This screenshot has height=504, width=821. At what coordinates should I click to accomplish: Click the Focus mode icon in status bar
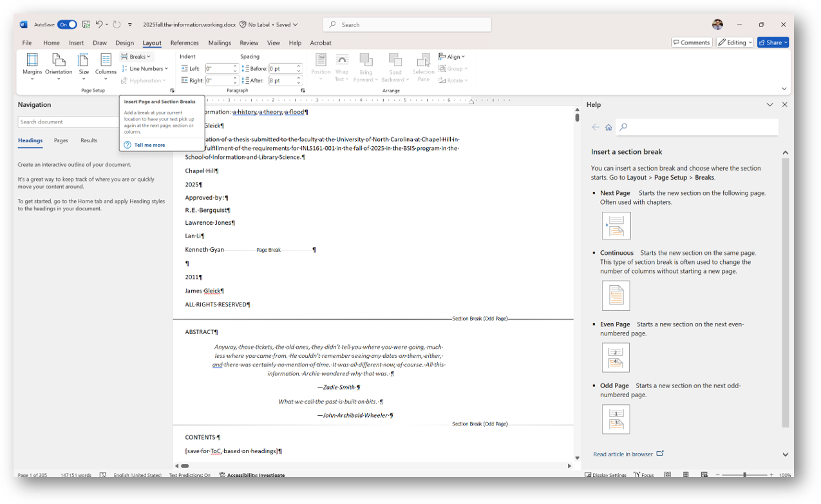pos(643,475)
